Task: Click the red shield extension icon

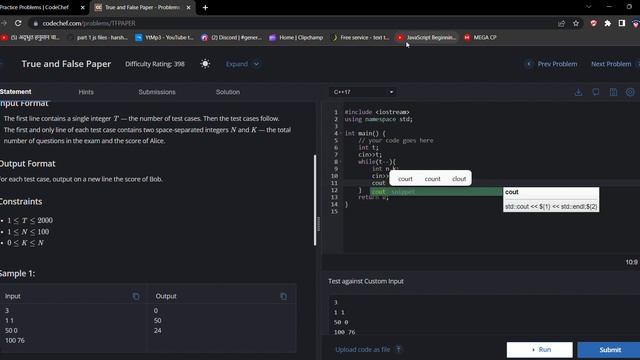Action: pyautogui.click(x=593, y=23)
